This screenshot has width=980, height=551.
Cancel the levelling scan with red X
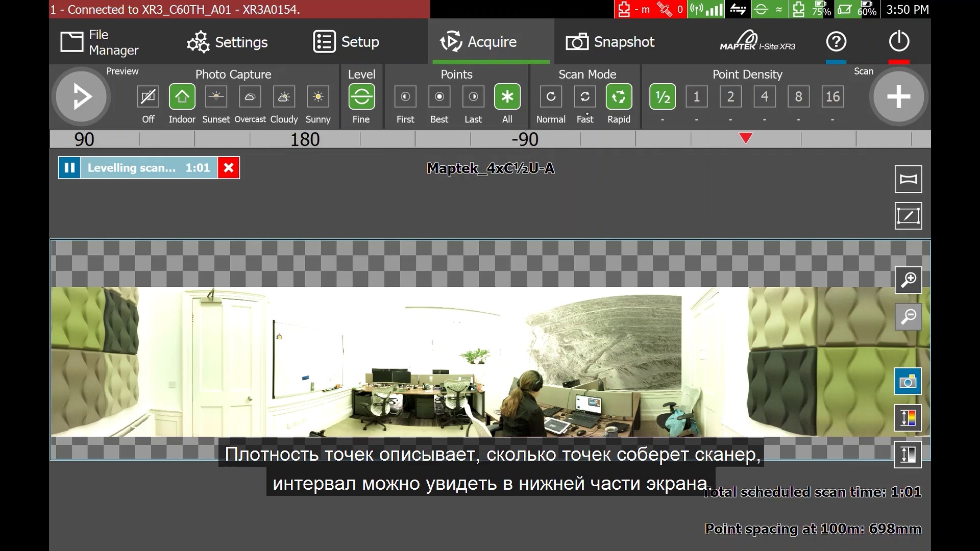pos(229,168)
